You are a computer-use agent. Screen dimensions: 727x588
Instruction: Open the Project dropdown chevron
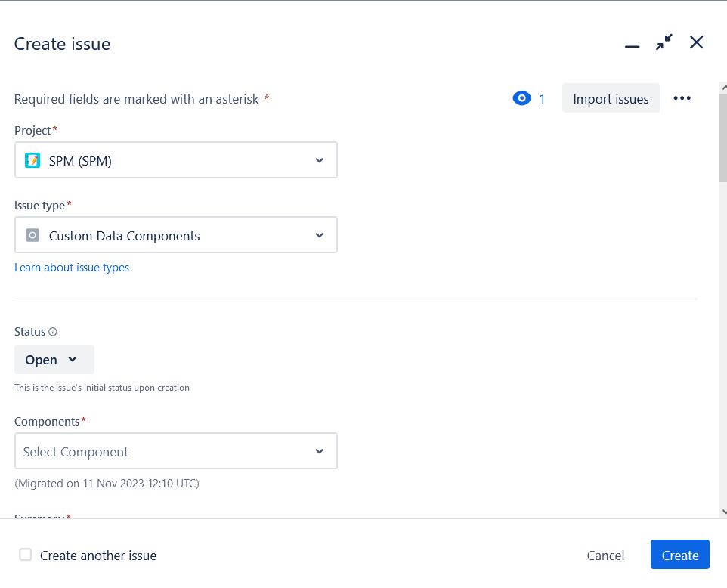point(320,160)
